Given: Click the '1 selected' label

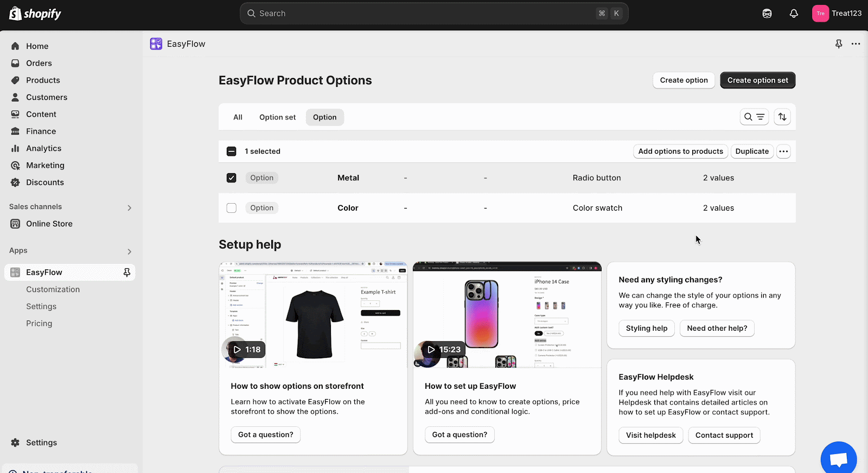Looking at the screenshot, I should click(x=263, y=152).
